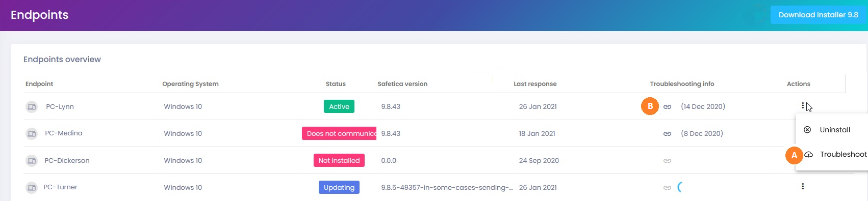Viewport: 868px width, 201px height.
Task: Click the Last response column header
Action: point(535,84)
